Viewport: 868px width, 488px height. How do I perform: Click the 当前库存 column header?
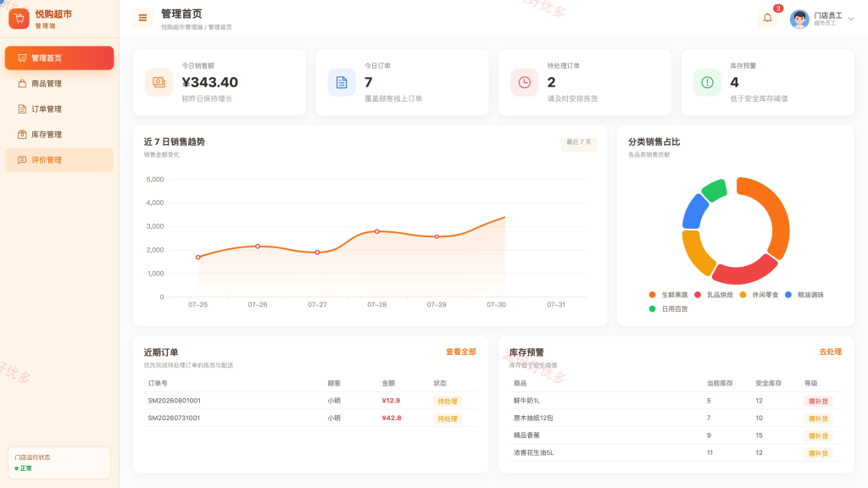click(720, 383)
